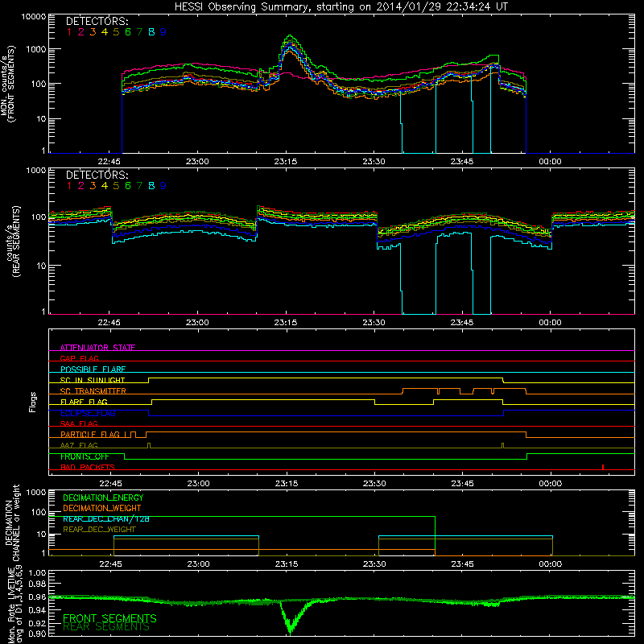
Task: Click the SC_IN_SUNLIGHT flag label
Action: pyautogui.click(x=93, y=380)
